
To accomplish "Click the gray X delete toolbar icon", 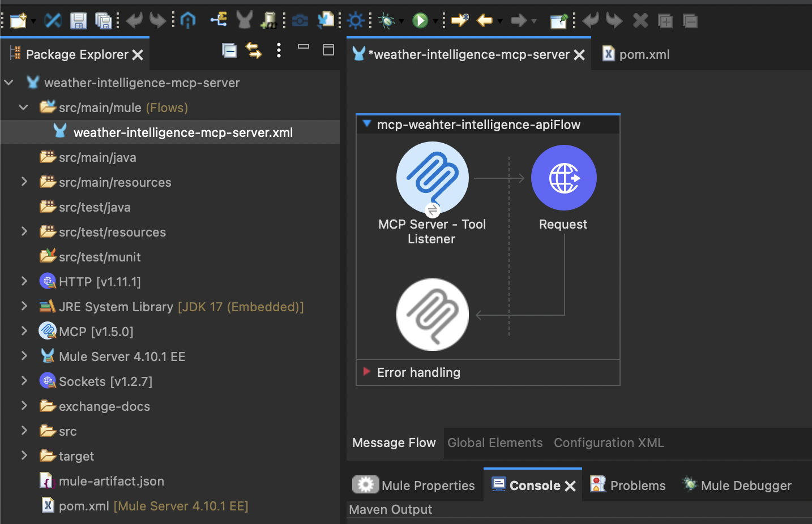I will [x=640, y=21].
